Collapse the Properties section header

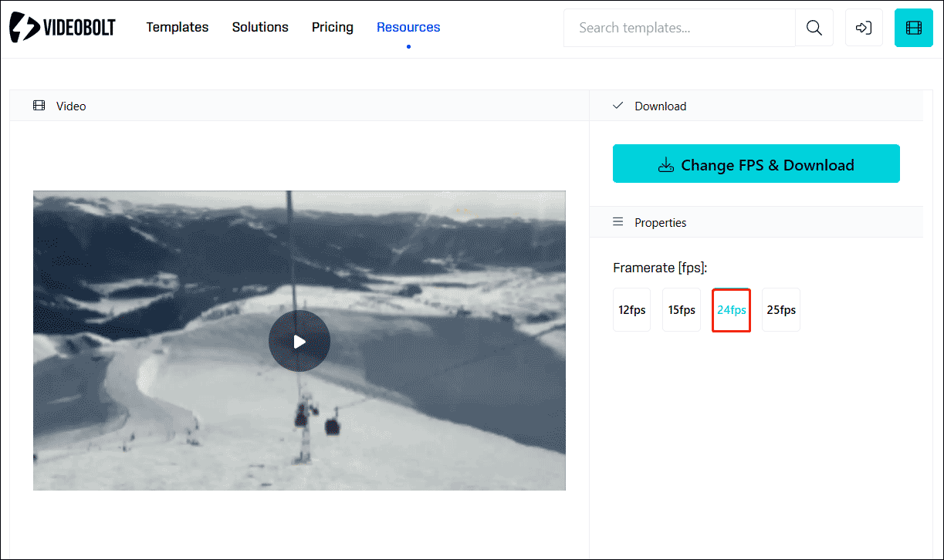coord(660,222)
